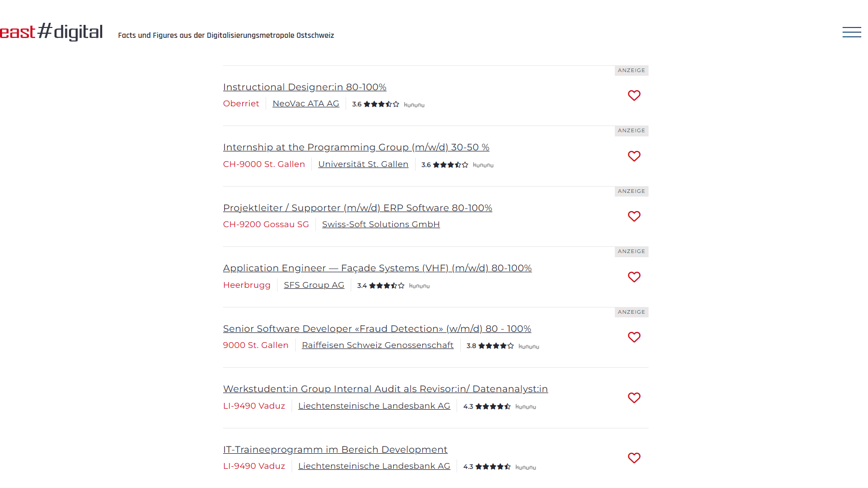Open IT-Traineeprogramm im Bereich Development link
The height and width of the screenshot is (488, 868).
tap(335, 450)
